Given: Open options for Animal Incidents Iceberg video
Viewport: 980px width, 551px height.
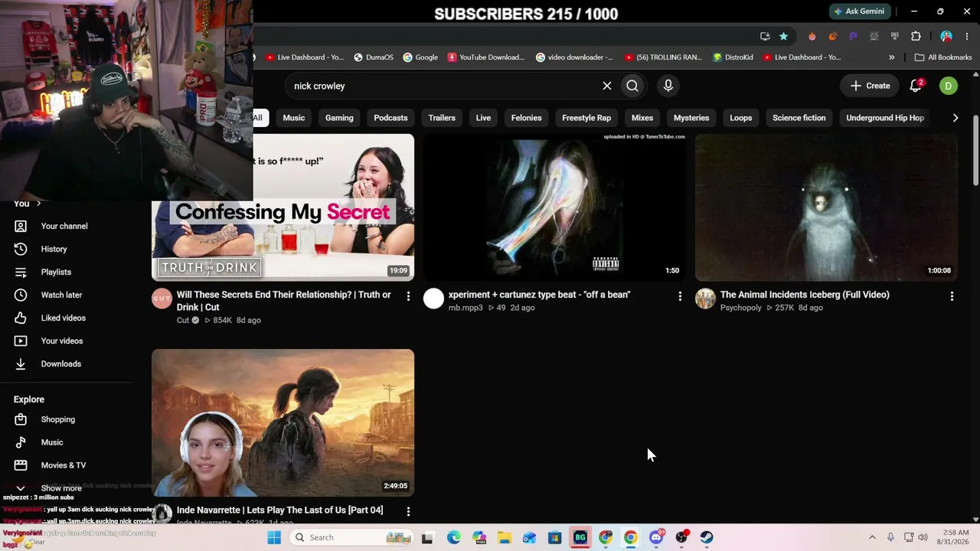Looking at the screenshot, I should pos(952,296).
